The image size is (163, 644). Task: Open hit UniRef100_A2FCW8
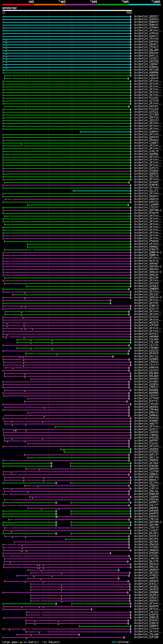point(146,637)
